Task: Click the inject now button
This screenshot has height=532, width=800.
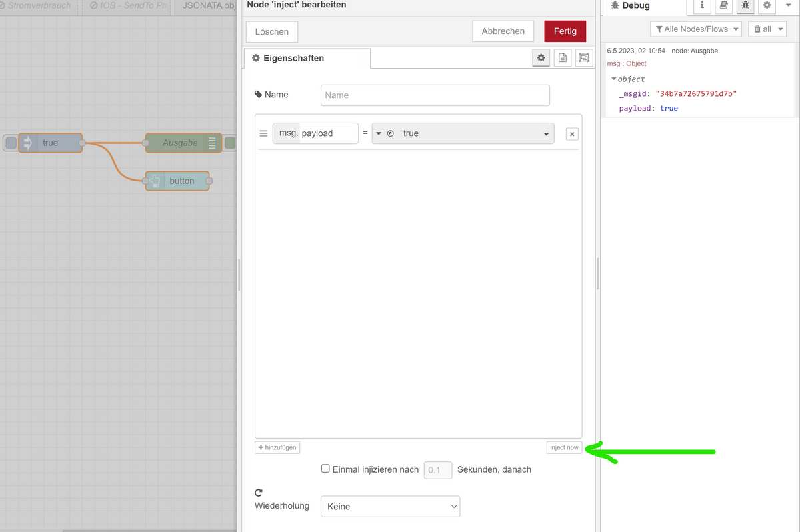Action: tap(564, 447)
